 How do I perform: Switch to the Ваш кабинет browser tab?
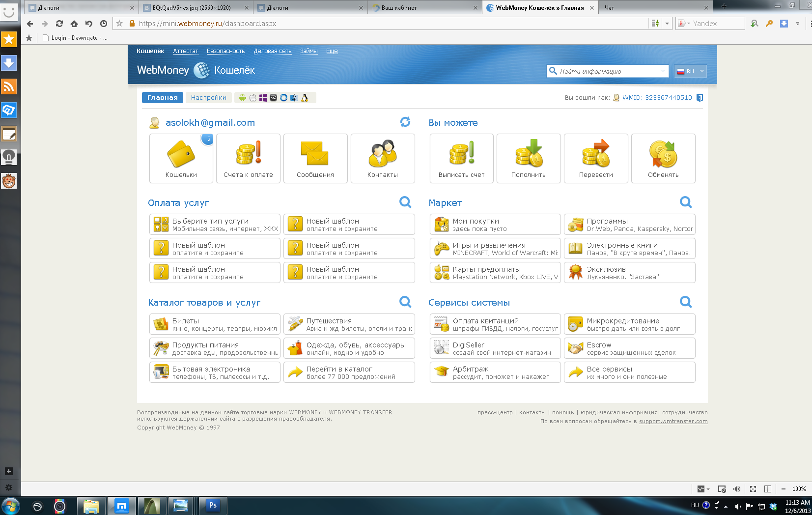coord(425,7)
